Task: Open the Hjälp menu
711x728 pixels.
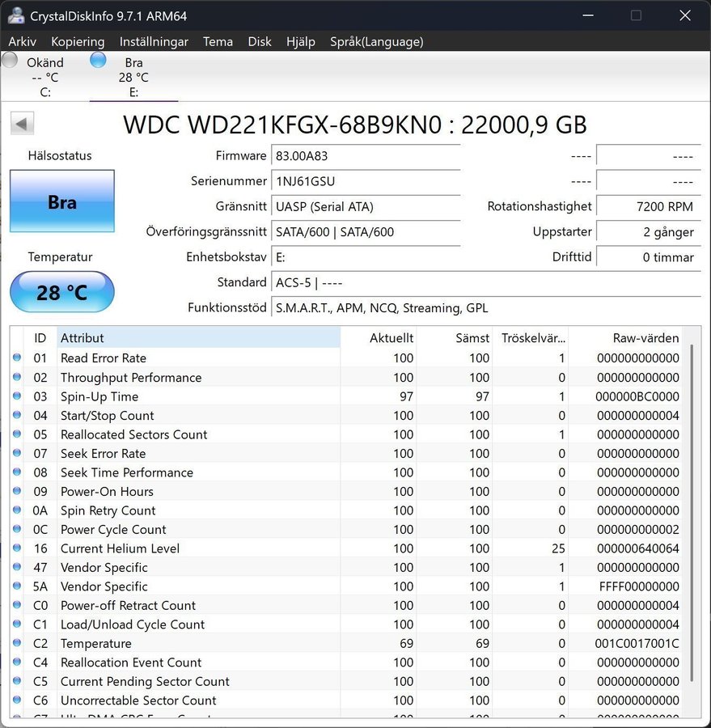Action: [300, 41]
